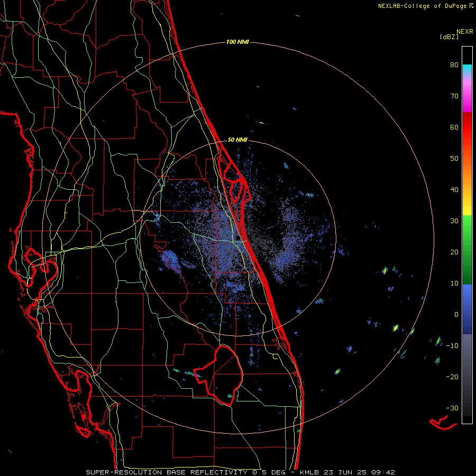Click the 80 dBZ scale value
This screenshot has width=476, height=476.
[x=454, y=65]
